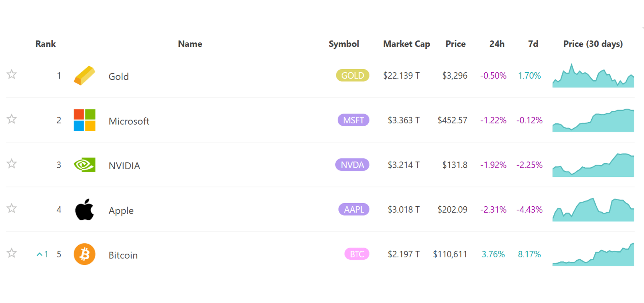Click Microsoft's 7d change -0.12%

(530, 120)
